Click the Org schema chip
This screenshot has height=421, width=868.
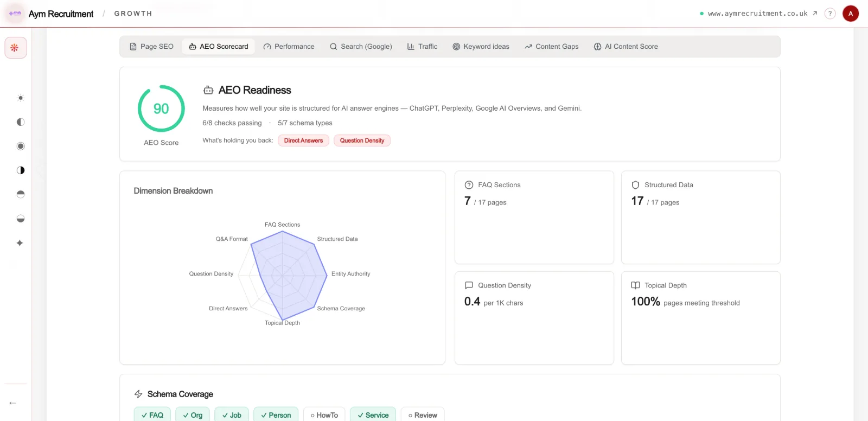click(193, 414)
